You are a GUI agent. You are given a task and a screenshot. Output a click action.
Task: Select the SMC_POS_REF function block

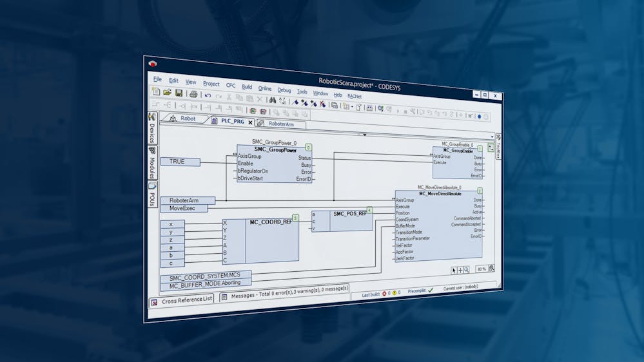tap(342, 221)
